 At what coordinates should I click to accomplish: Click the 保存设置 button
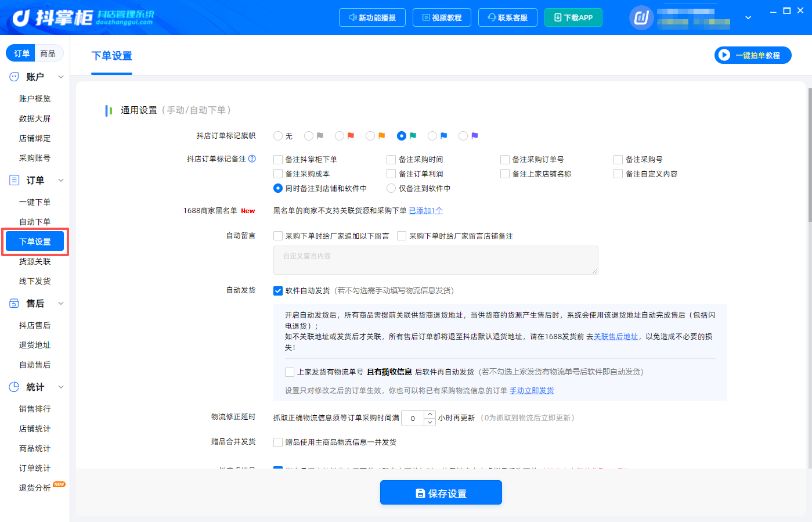point(441,492)
